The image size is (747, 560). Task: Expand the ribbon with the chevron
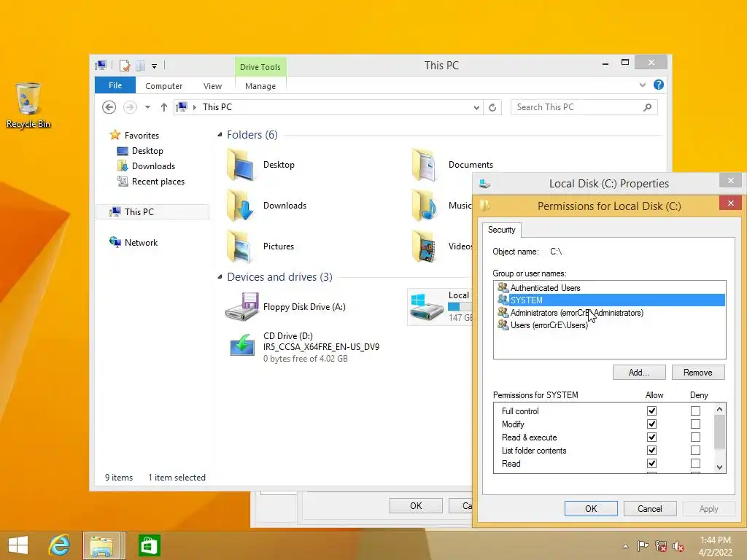point(642,85)
